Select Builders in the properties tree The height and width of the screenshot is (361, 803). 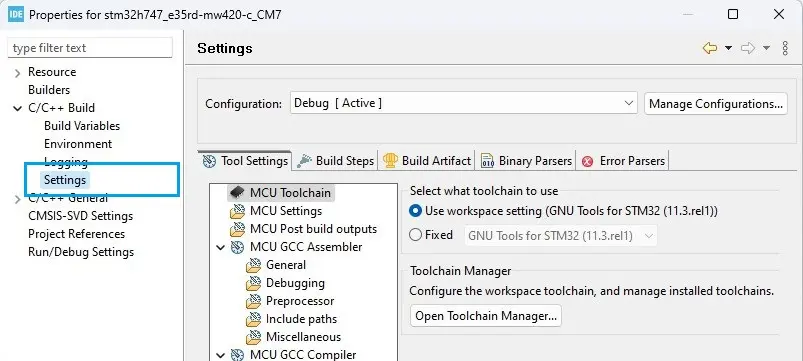49,90
